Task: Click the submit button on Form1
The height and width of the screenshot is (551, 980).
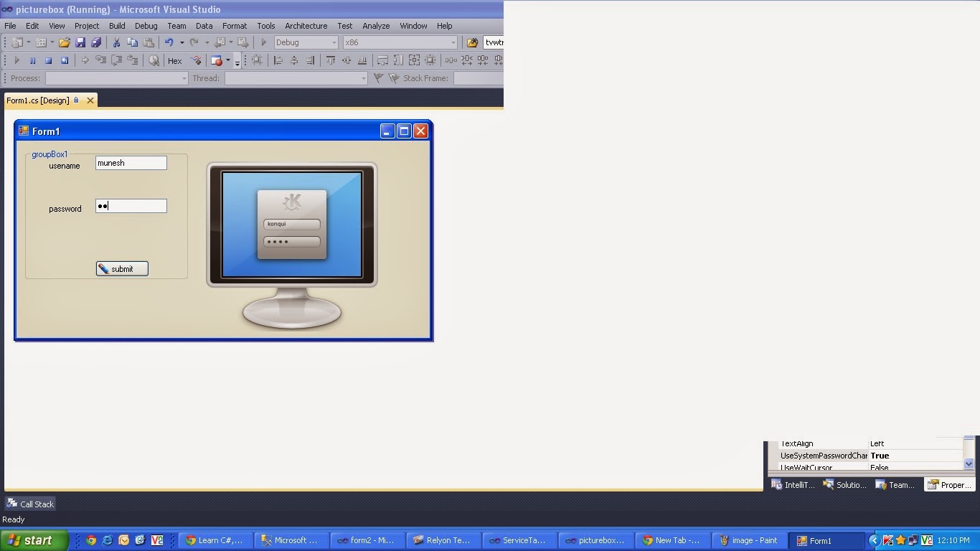Action: 121,268
